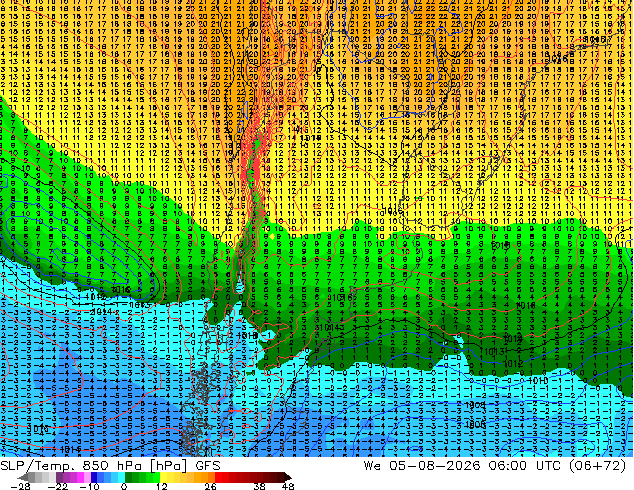
Task: Click the "SLP/Temp. 850 hPa [hPa] GFS" title
Action: click(110, 466)
